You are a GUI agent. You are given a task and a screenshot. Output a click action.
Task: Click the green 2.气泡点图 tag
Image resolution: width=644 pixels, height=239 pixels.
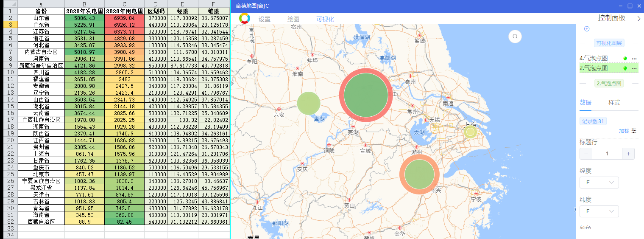tap(609, 83)
